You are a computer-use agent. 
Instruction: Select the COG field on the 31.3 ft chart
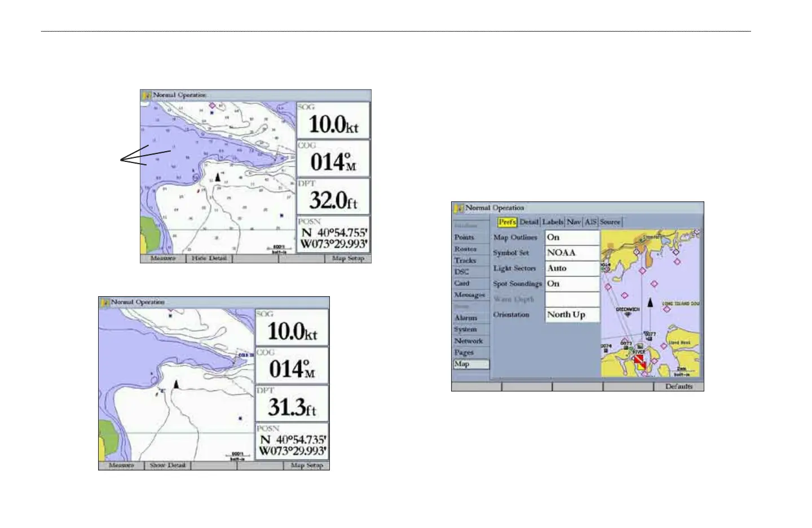pyautogui.click(x=292, y=366)
